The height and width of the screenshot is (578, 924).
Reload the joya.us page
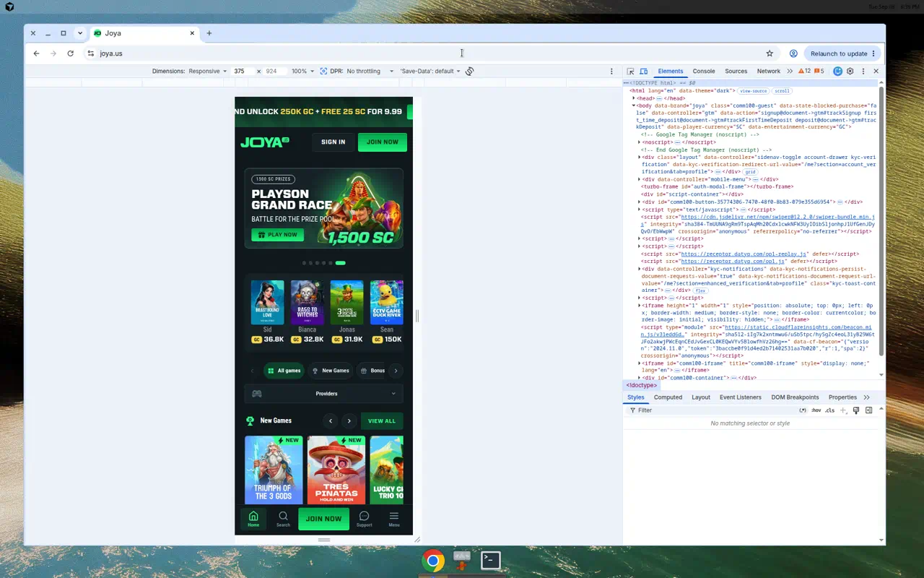click(70, 53)
